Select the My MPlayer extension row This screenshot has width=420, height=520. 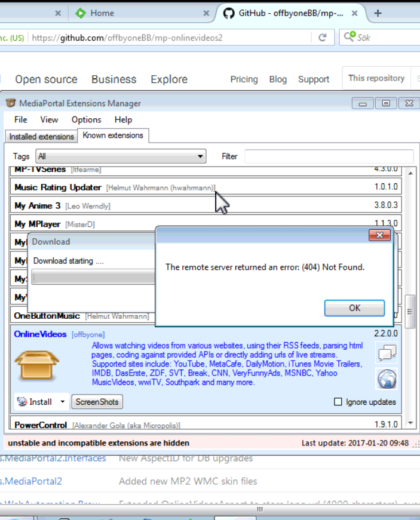[206, 224]
